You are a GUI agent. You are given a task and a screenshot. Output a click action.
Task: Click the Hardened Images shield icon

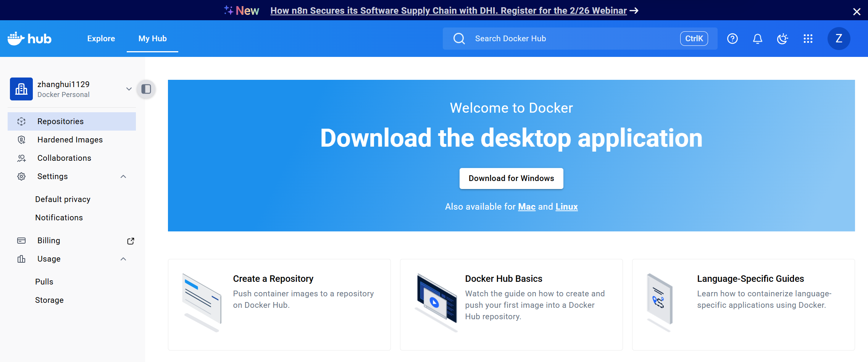pyautogui.click(x=21, y=140)
